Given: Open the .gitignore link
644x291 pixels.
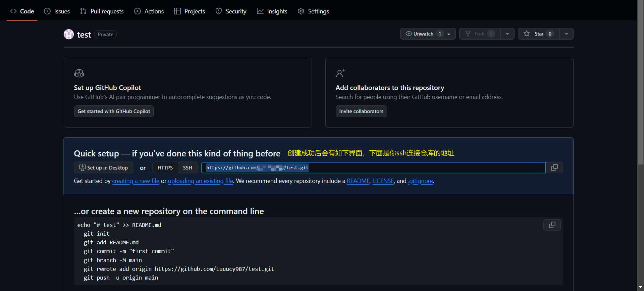Looking at the screenshot, I should pyautogui.click(x=421, y=181).
